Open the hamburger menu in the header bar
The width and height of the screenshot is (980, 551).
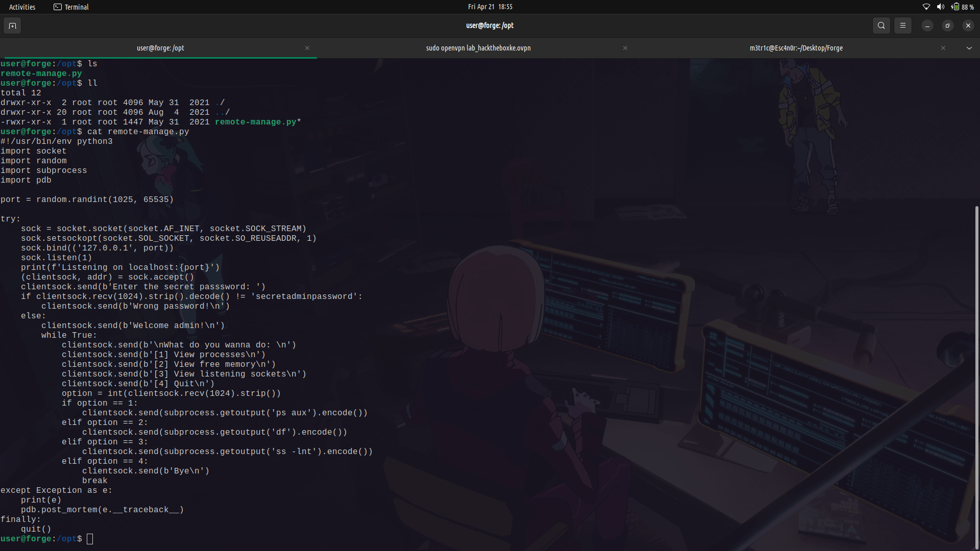pyautogui.click(x=902, y=26)
